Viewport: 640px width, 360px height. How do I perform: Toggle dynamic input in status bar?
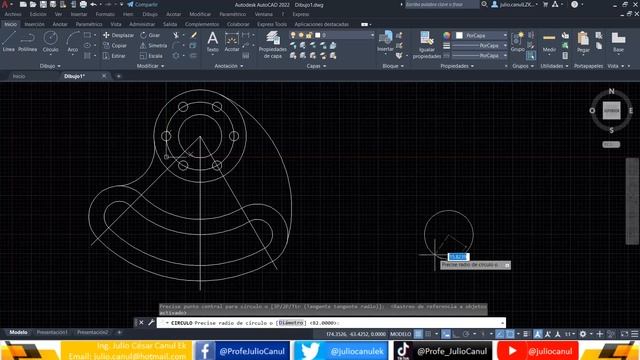click(x=446, y=334)
